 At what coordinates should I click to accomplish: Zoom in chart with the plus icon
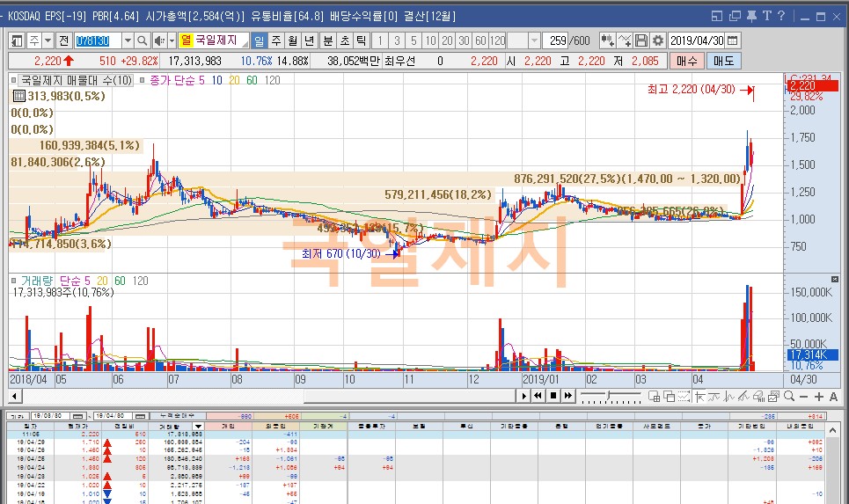(x=819, y=397)
